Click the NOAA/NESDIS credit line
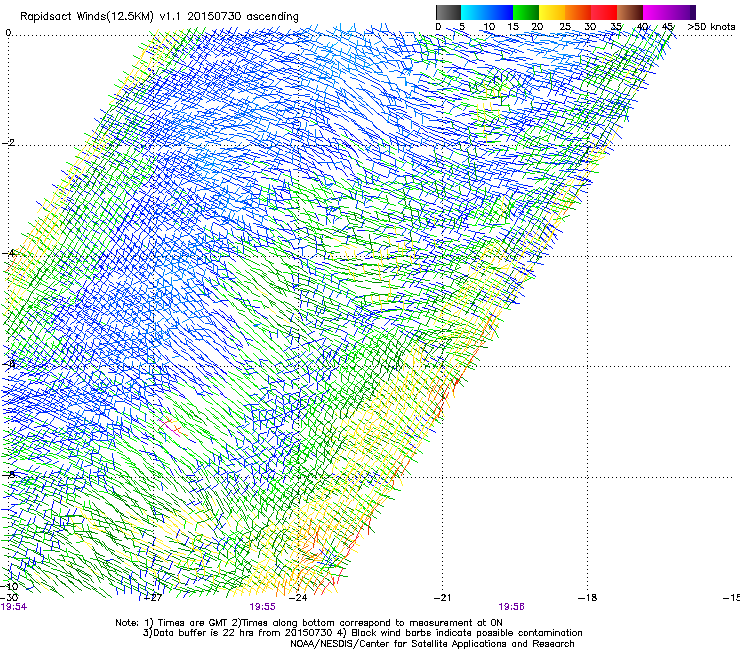This screenshot has width=740, height=650. [x=432, y=644]
